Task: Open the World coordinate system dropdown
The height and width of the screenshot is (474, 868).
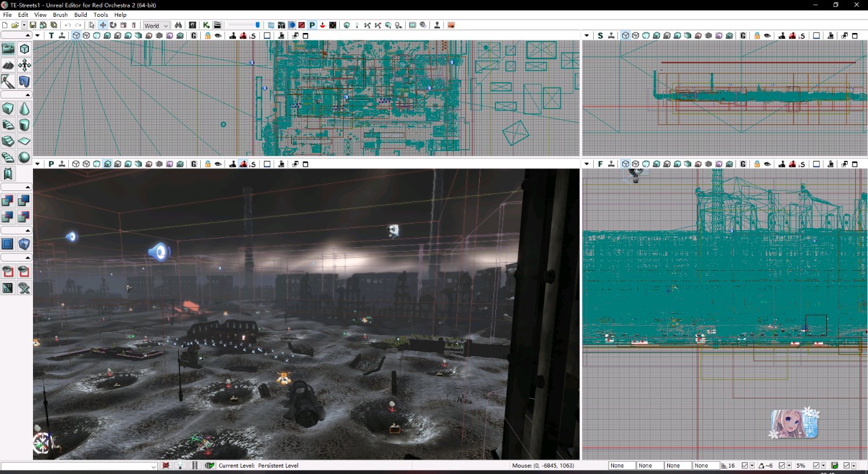Action: point(156,25)
